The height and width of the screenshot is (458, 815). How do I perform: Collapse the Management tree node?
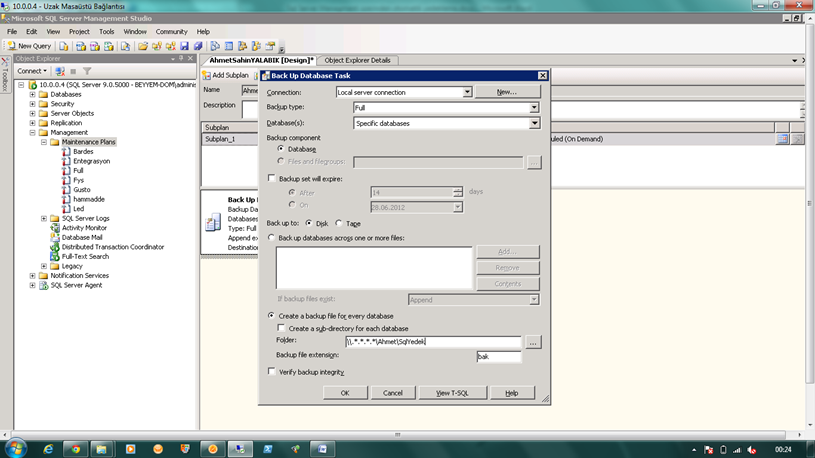click(32, 133)
